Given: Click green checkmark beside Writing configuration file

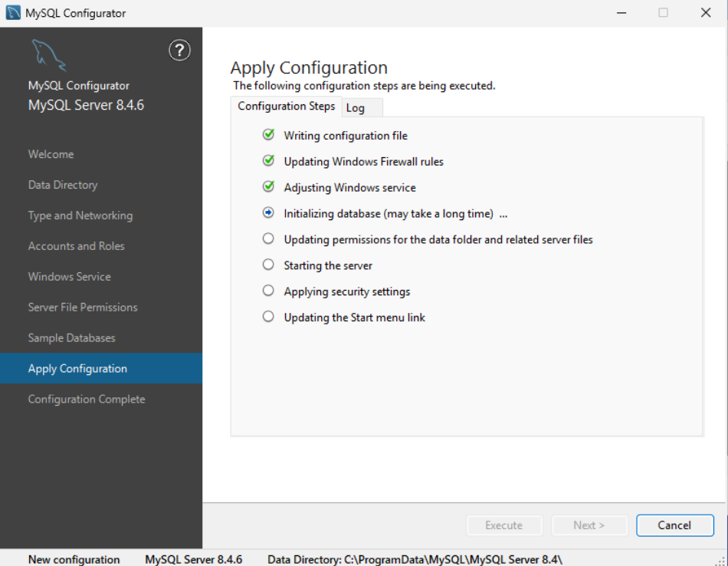Looking at the screenshot, I should coord(268,135).
